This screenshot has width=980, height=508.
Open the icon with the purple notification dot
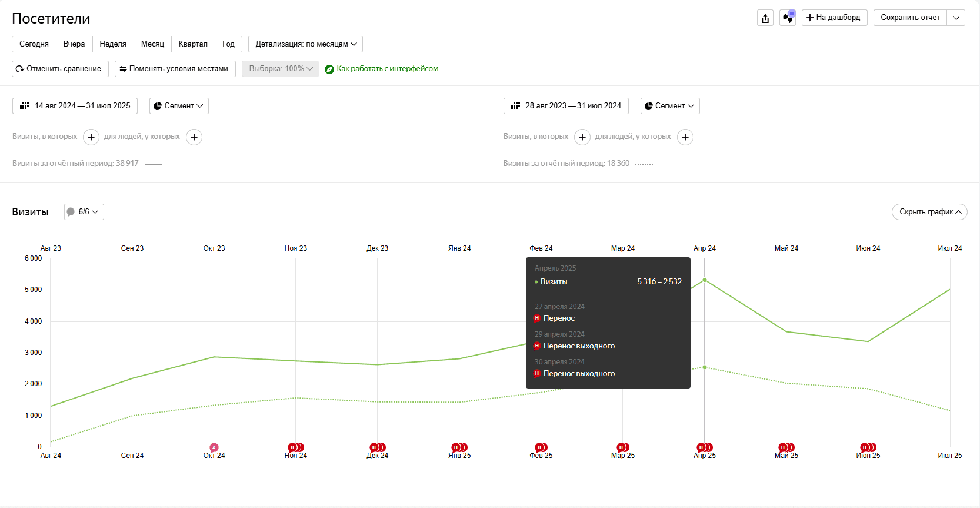(788, 18)
